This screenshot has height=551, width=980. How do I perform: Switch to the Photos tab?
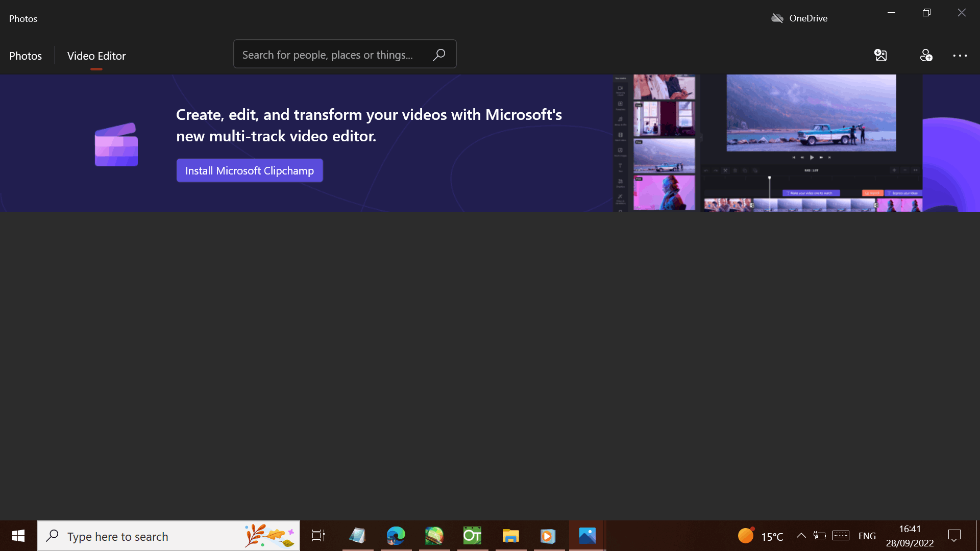[26, 56]
